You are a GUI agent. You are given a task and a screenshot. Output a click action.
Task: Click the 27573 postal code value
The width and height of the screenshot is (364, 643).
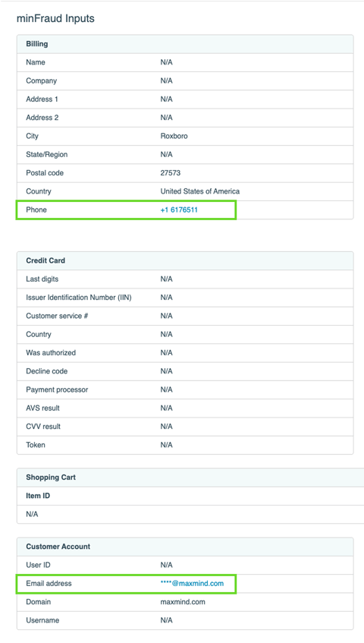pos(171,172)
